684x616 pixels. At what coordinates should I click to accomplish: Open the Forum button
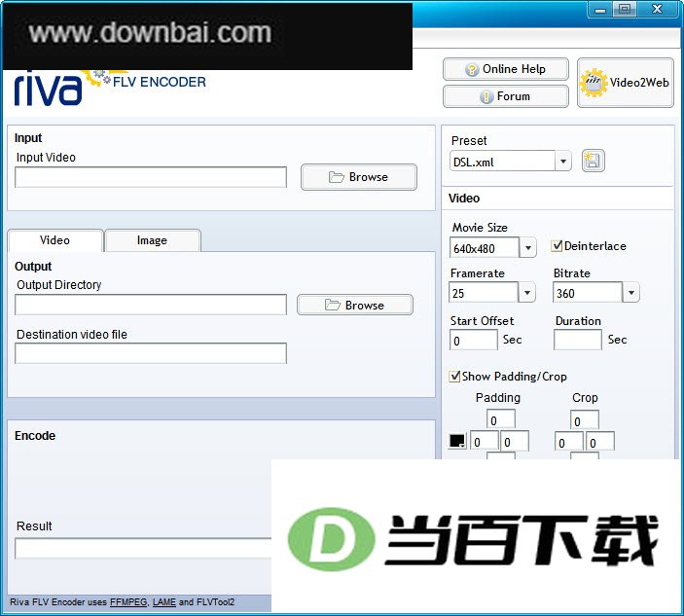coord(506,96)
